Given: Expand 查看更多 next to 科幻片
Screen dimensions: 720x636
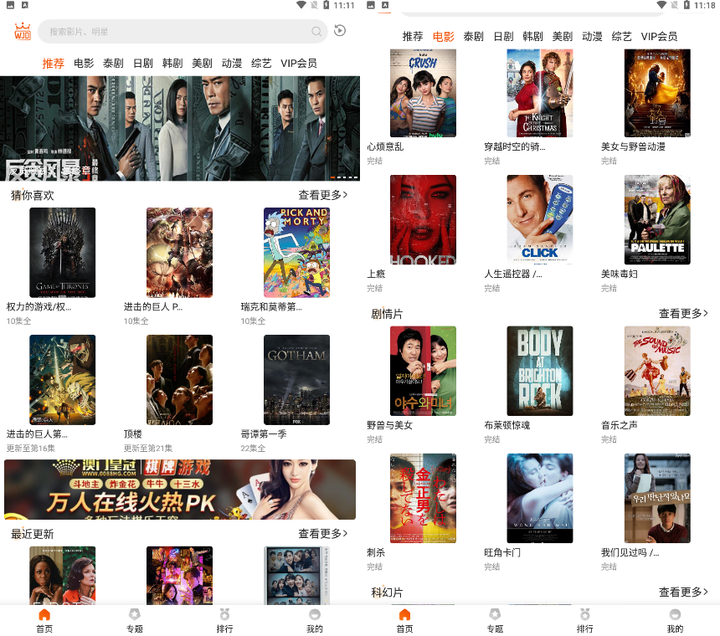Looking at the screenshot, I should [x=683, y=592].
